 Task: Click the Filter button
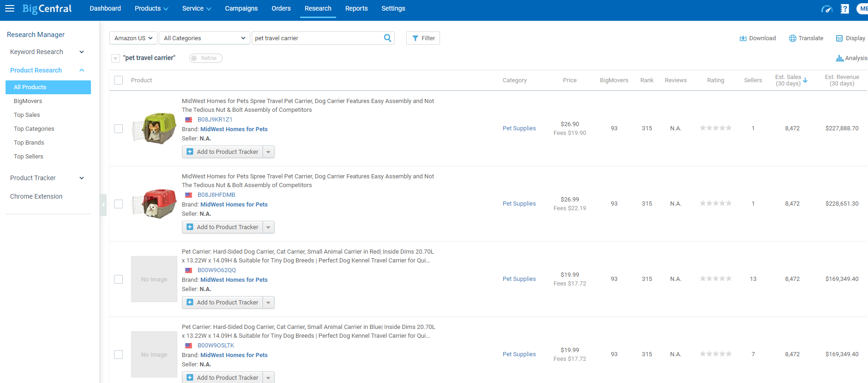tap(423, 38)
